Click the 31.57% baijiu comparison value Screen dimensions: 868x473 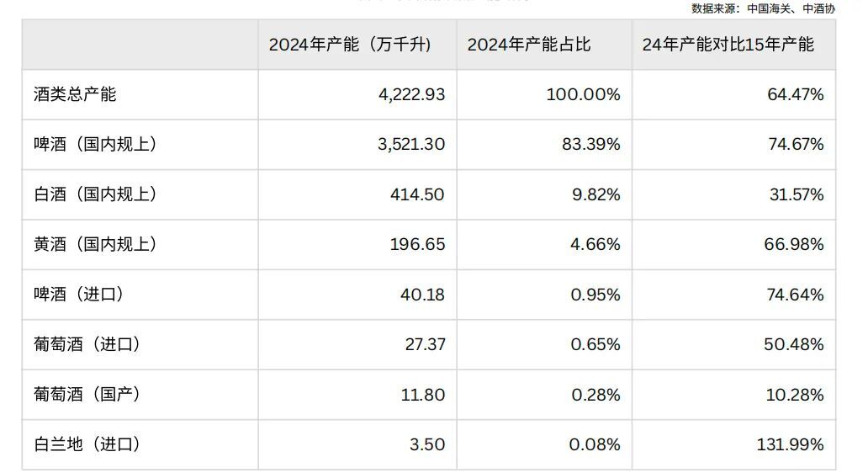tap(795, 194)
